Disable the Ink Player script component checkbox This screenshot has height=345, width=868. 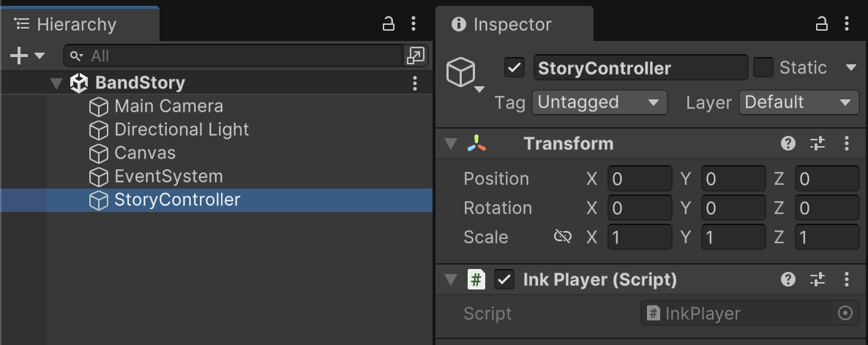coord(504,279)
